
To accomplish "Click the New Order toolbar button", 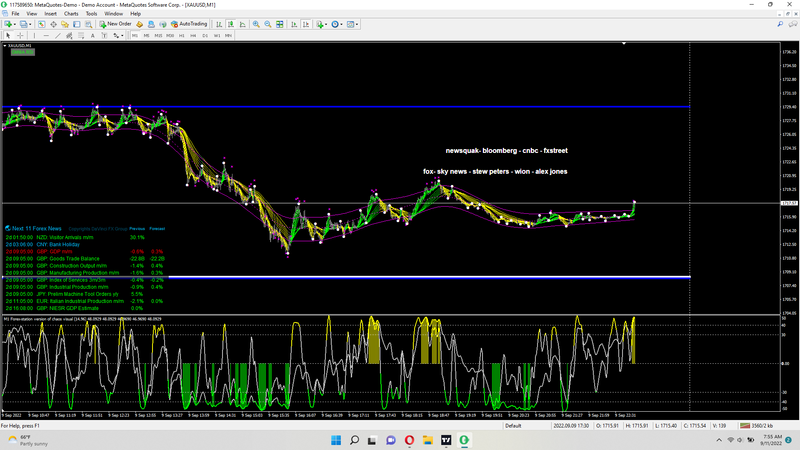I will [115, 23].
